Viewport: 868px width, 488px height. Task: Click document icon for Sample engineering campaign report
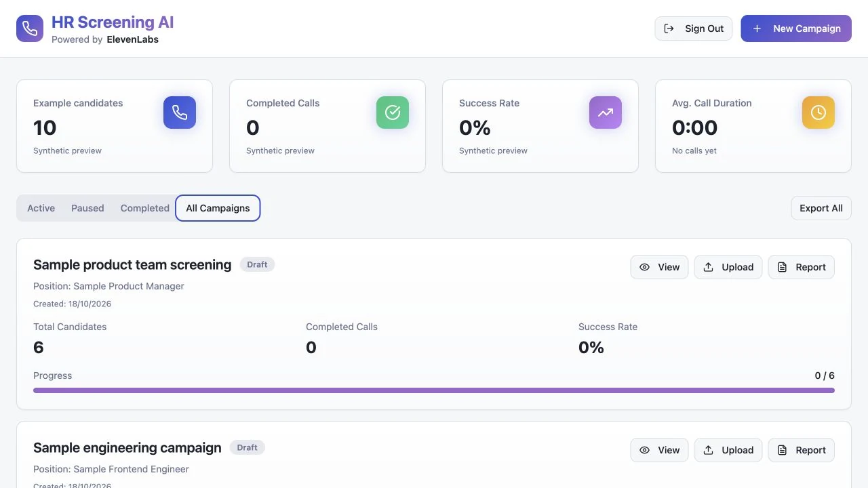point(783,450)
